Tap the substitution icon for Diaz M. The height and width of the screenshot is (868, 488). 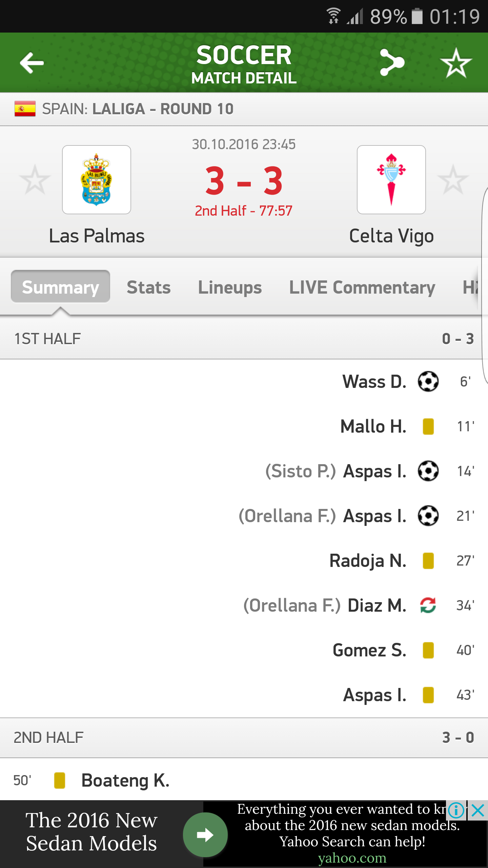click(428, 605)
